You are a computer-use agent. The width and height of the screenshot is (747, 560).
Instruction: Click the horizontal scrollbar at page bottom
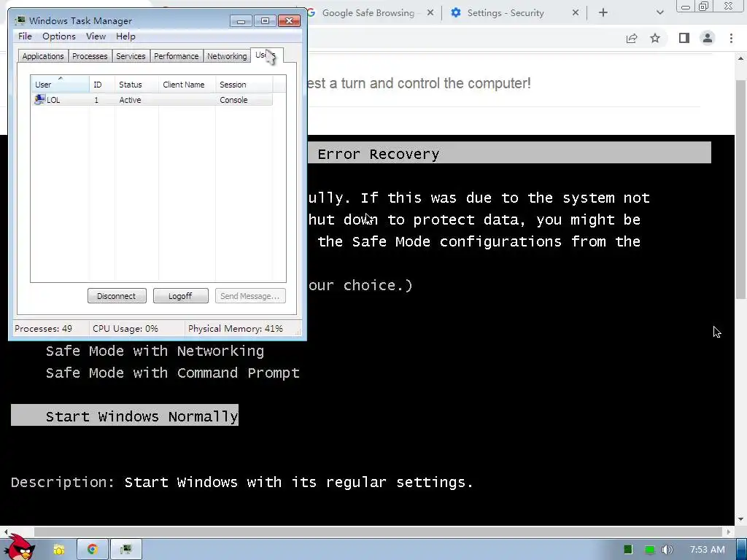[379, 532]
